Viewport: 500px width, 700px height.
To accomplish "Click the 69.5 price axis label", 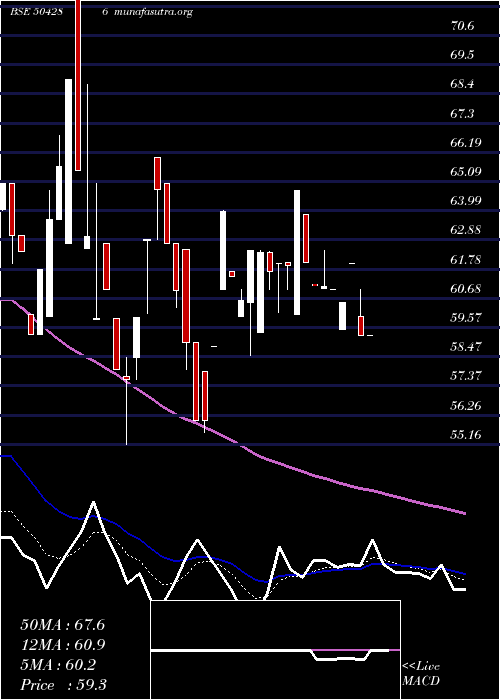I will point(462,55).
